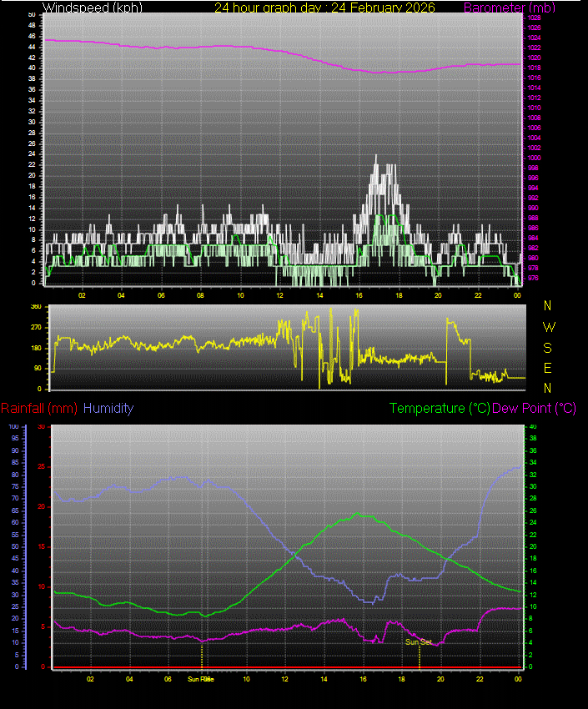Viewport: 588px width, 709px height.
Task: Click the '90' wind direction scale value
Action: click(x=38, y=368)
